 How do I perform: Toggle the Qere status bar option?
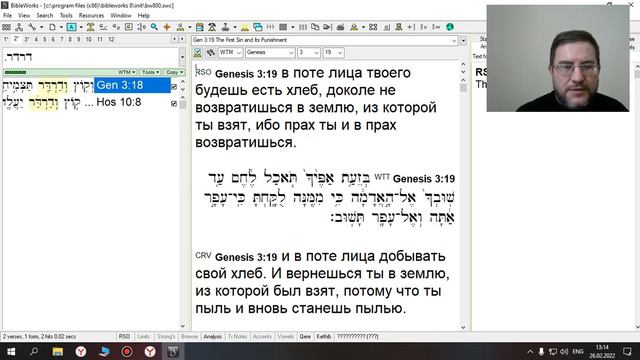pyautogui.click(x=305, y=336)
